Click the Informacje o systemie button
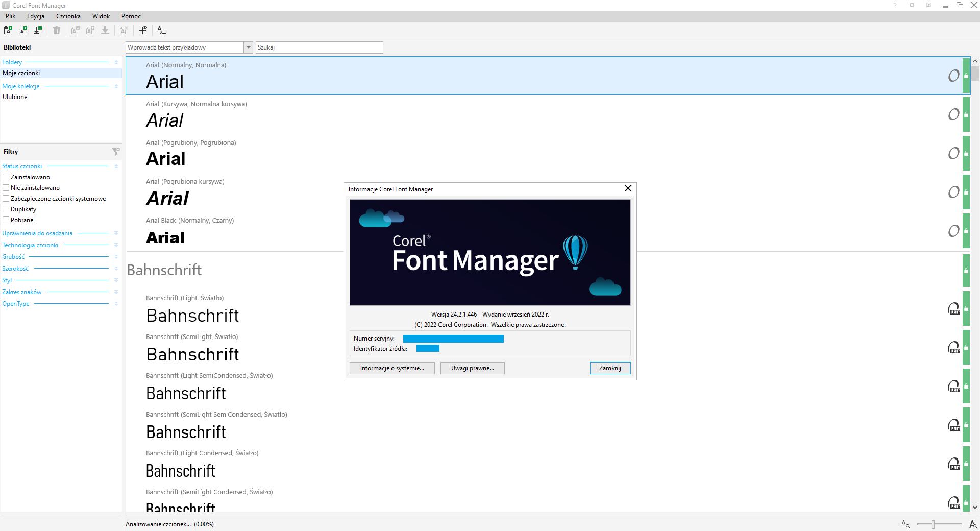 tap(392, 368)
